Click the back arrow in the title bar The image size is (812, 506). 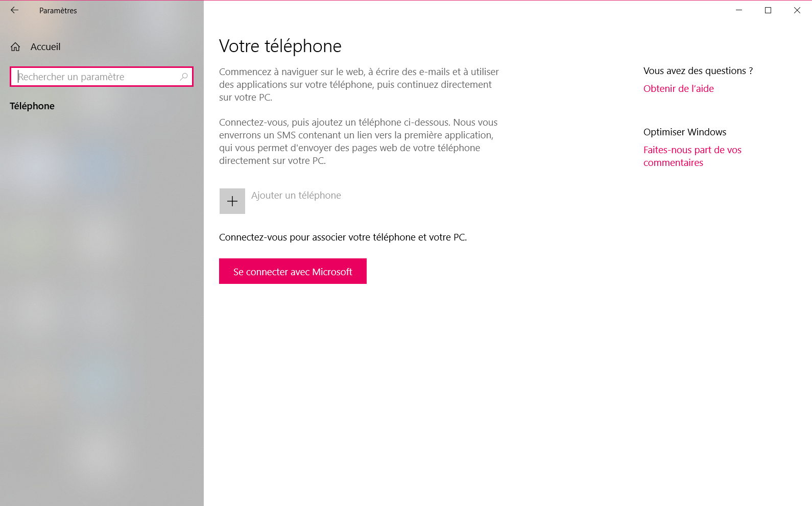14,10
